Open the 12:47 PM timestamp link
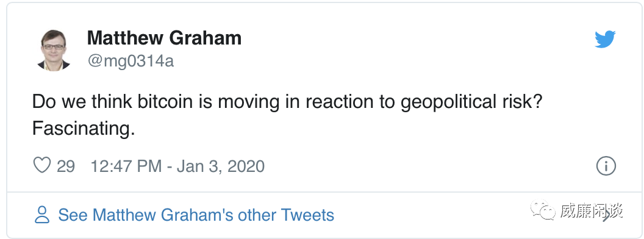Viewport: 644px width, 239px height. tap(126, 166)
